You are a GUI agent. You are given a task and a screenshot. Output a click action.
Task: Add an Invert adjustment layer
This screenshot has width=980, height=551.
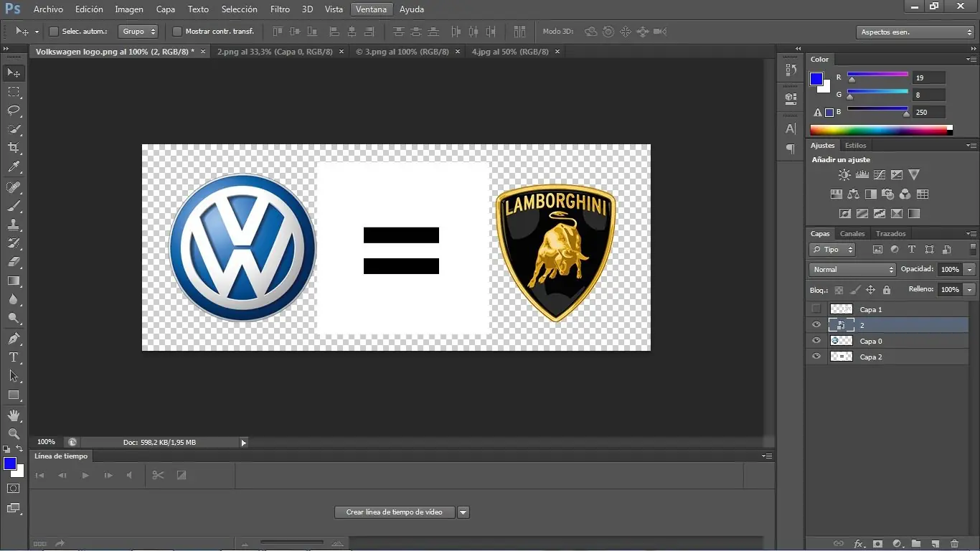[845, 213]
